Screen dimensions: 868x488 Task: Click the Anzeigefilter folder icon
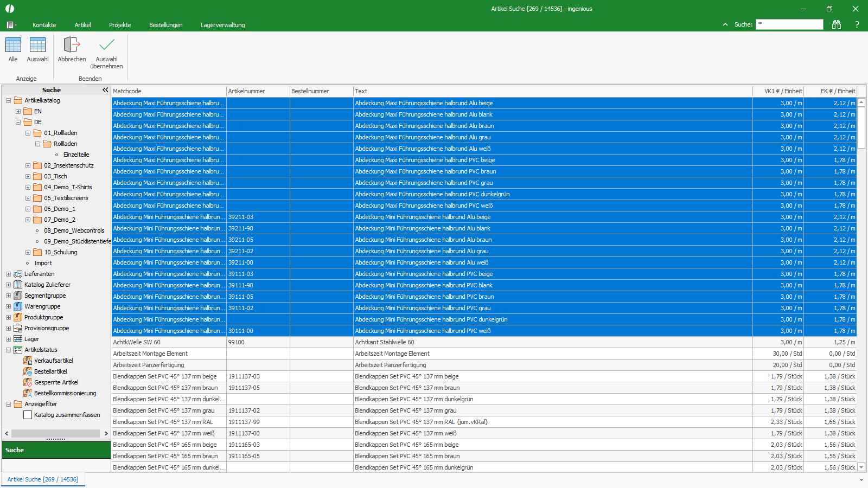(x=18, y=404)
